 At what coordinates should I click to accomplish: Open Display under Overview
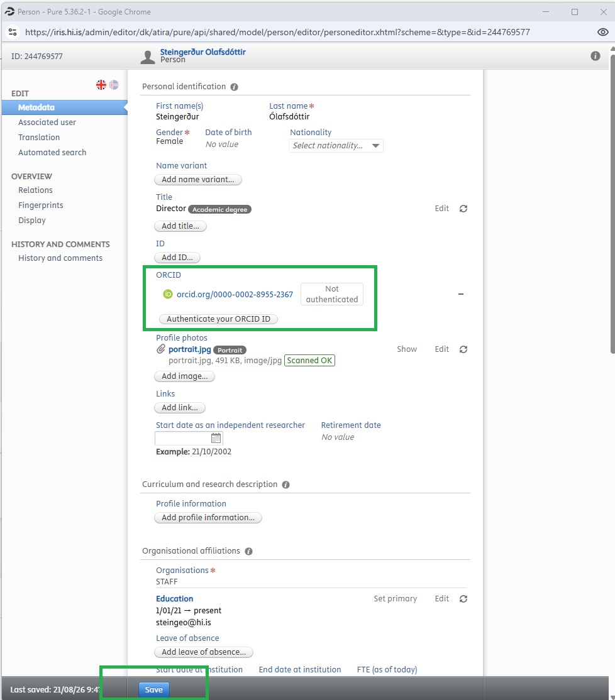click(31, 221)
